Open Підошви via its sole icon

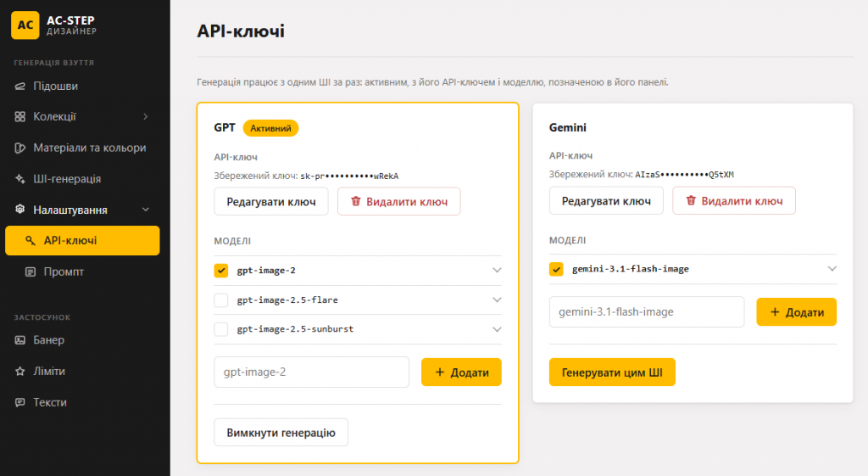pyautogui.click(x=20, y=86)
